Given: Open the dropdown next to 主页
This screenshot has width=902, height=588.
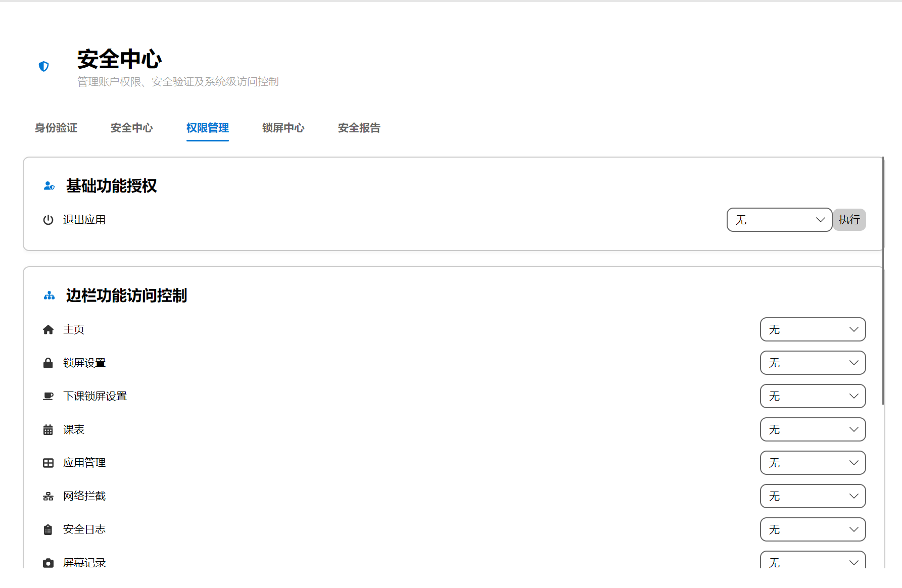Looking at the screenshot, I should [813, 329].
